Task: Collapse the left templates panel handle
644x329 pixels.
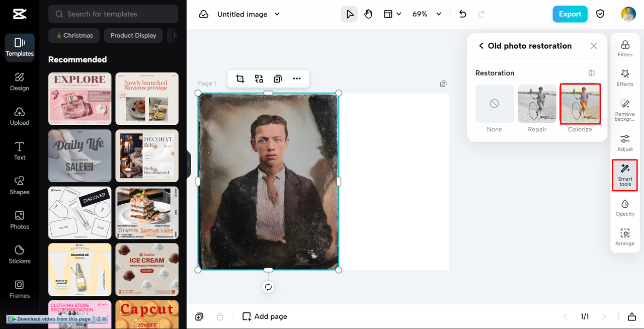Action: [189, 164]
